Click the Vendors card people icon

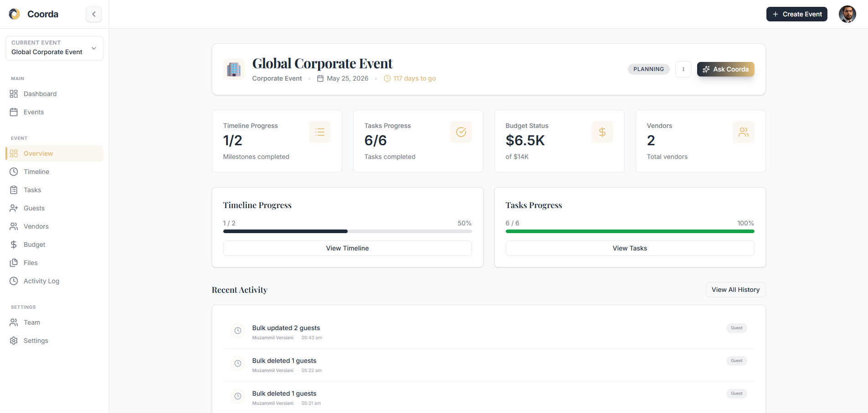(744, 132)
